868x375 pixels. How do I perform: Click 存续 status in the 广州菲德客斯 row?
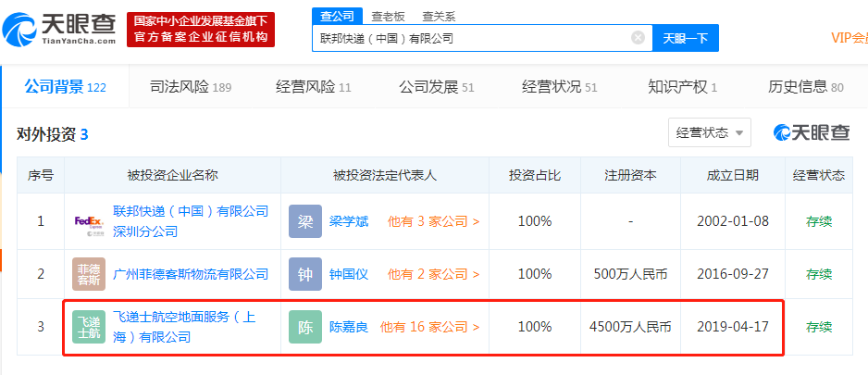[x=819, y=274]
